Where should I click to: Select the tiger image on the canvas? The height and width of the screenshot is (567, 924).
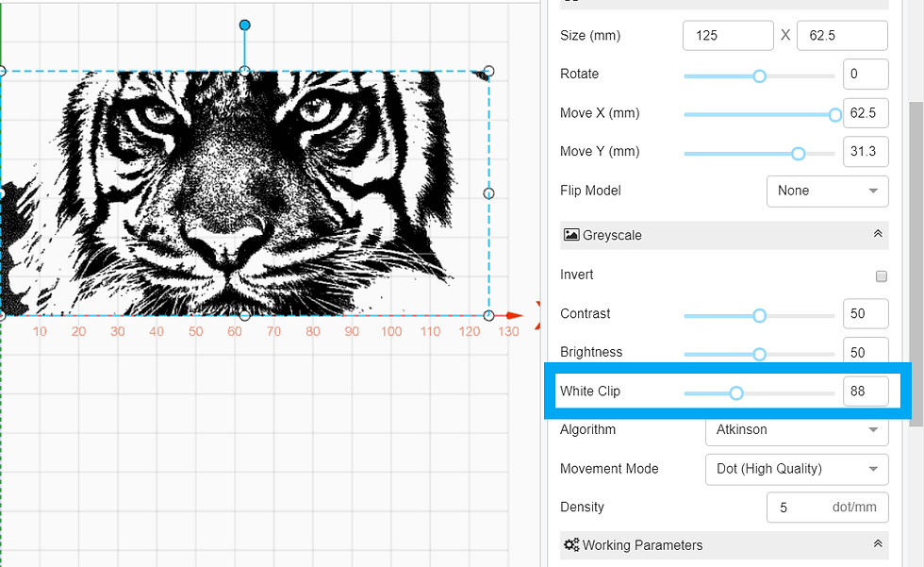pyautogui.click(x=244, y=193)
